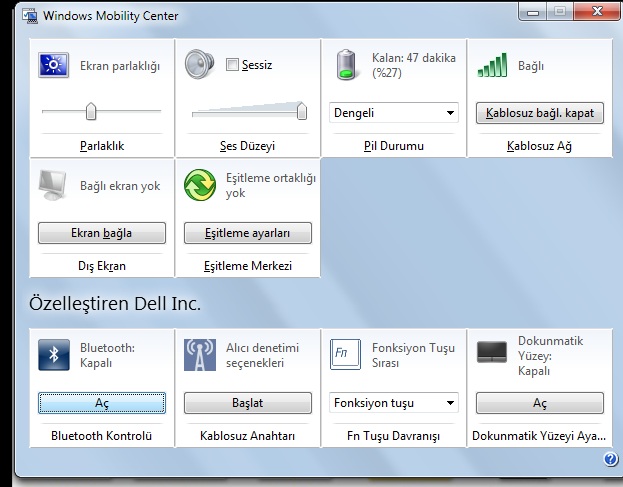
Task: Click the Ses Düzeyi label
Action: (247, 146)
